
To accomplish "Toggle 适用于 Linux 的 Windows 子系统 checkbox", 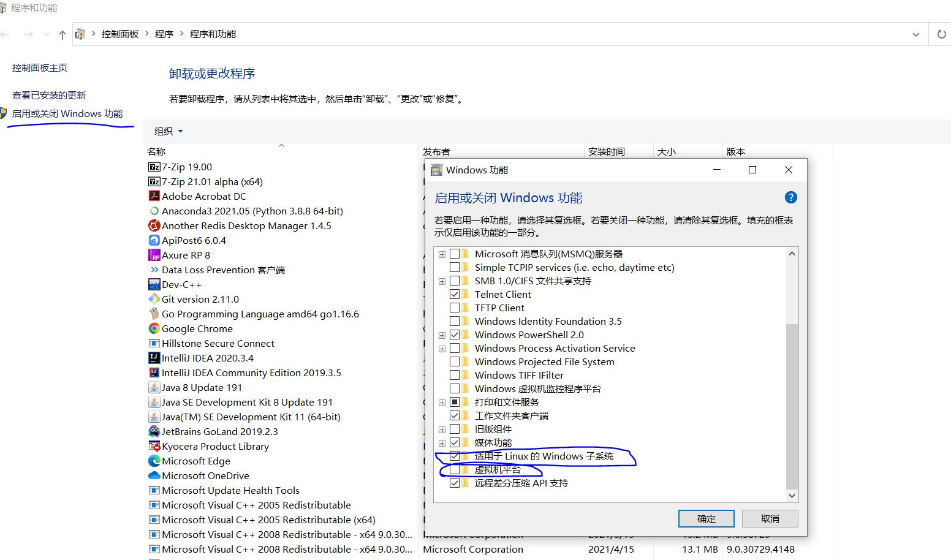I will [455, 456].
